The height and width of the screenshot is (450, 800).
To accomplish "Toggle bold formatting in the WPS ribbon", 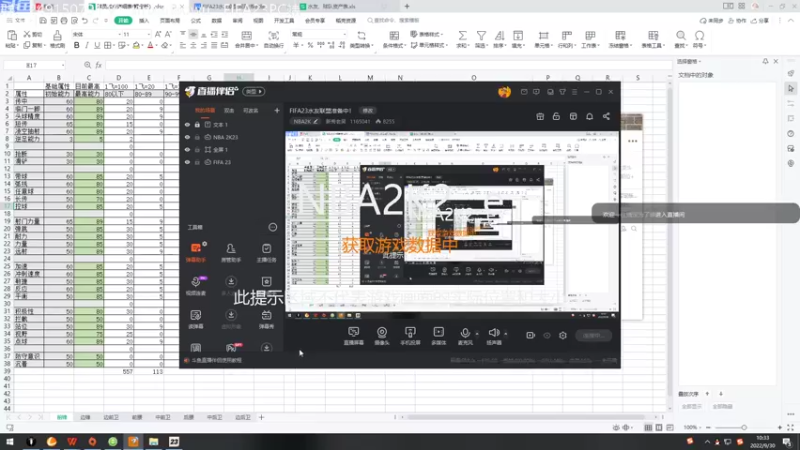I will tap(77, 45).
